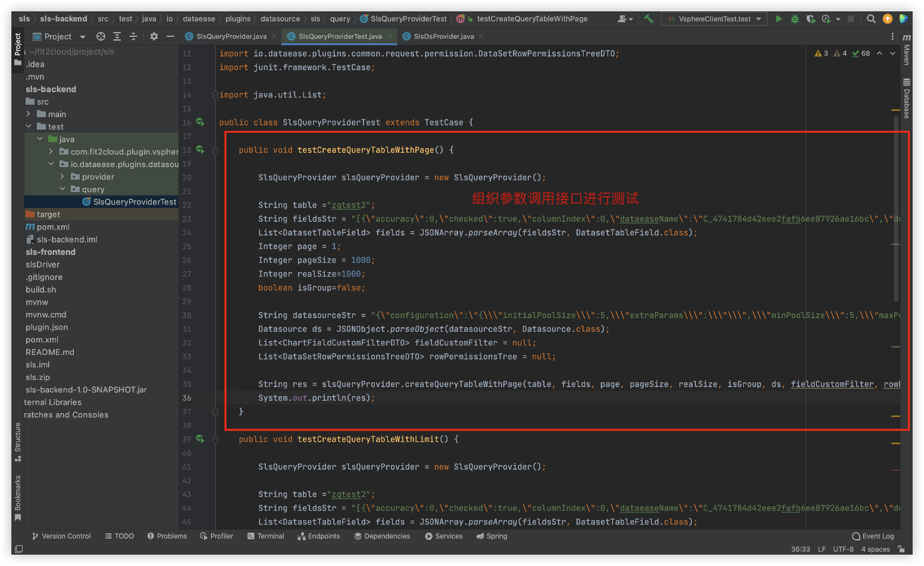Click LF line separator in status bar
Image resolution: width=924 pixels, height=566 pixels.
click(822, 549)
